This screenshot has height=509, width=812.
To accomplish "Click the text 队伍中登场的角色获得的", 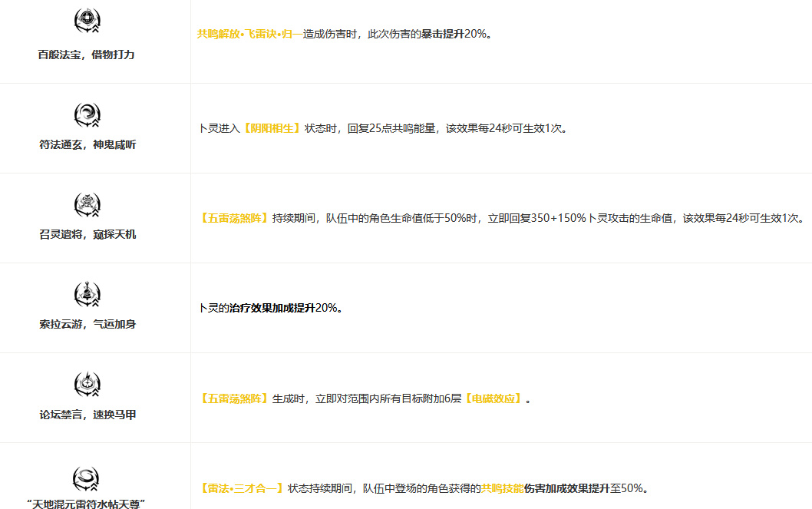I will tap(421, 488).
